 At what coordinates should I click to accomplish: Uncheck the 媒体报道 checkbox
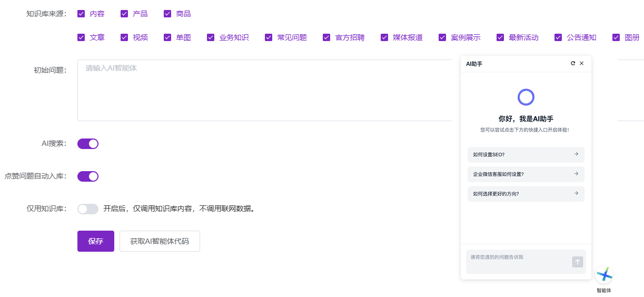pos(384,37)
